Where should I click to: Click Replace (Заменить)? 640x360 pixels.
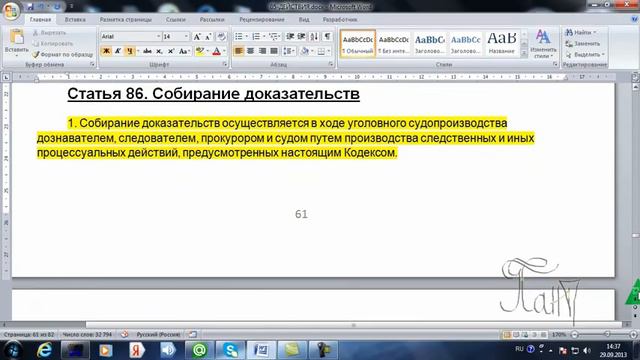pyautogui.click(x=583, y=43)
